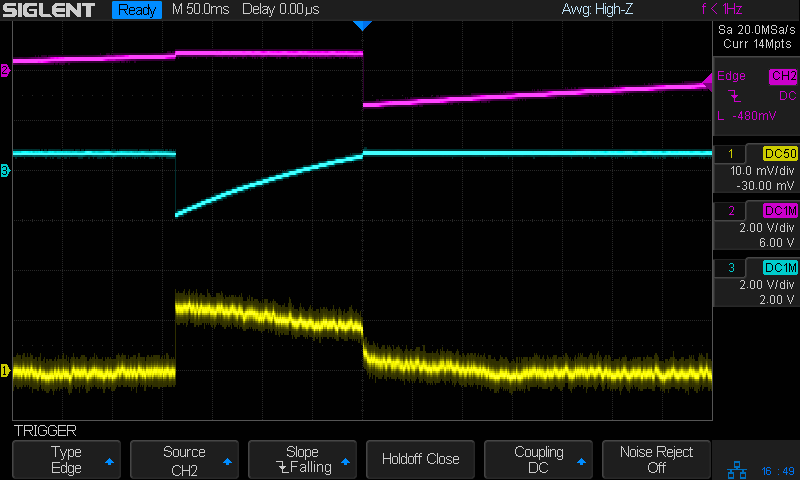Toggle Noise Reject off setting
This screenshot has height=480, width=800.
point(656,459)
